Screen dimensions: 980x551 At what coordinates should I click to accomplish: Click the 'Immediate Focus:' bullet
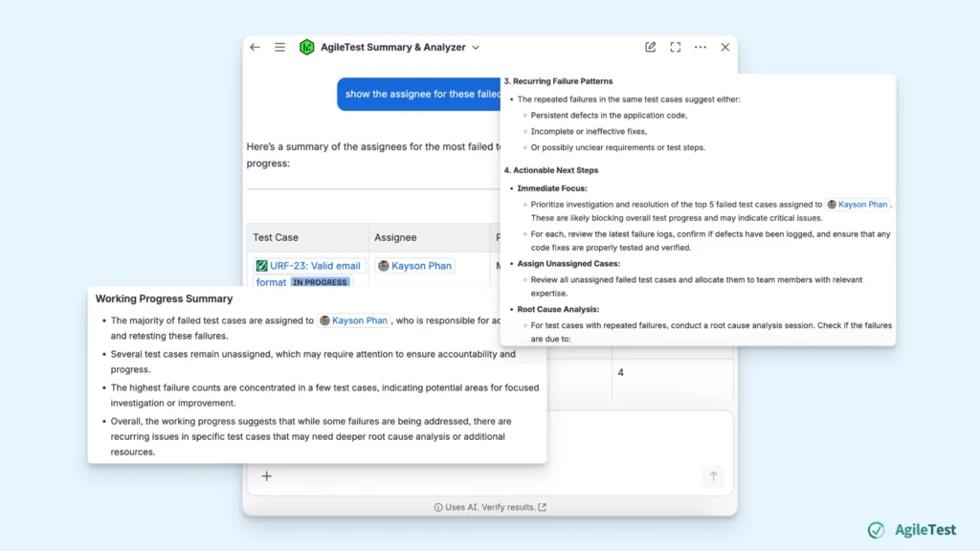click(x=552, y=188)
